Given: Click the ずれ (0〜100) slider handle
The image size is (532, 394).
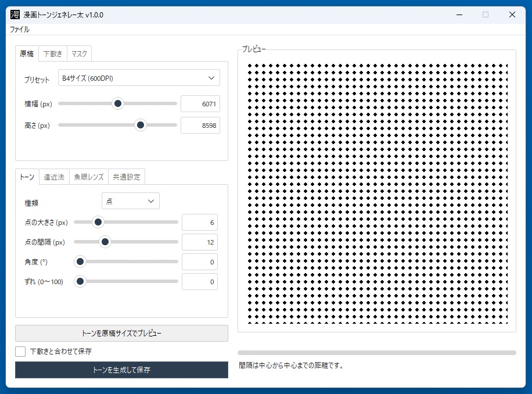Looking at the screenshot, I should [80, 281].
